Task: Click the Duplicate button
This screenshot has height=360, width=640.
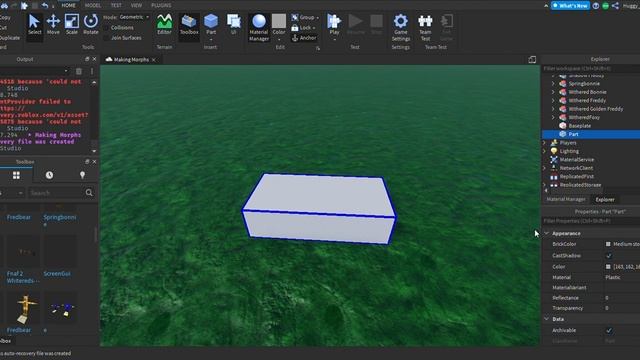Action: (9, 38)
